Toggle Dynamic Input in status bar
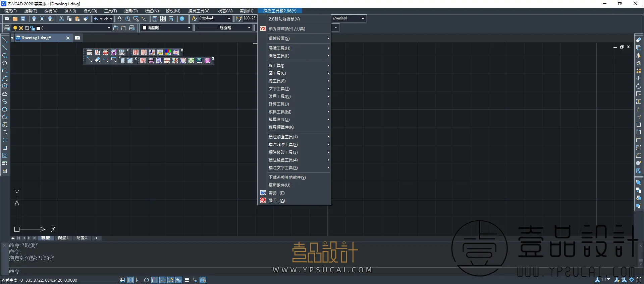 pos(179,280)
